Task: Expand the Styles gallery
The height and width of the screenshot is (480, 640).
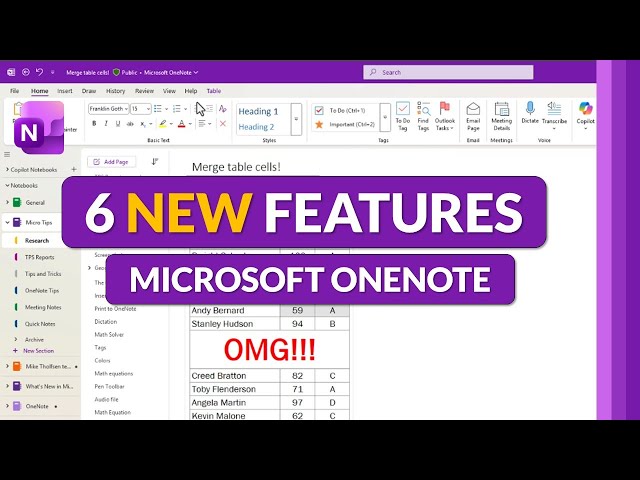Action: 296,119
